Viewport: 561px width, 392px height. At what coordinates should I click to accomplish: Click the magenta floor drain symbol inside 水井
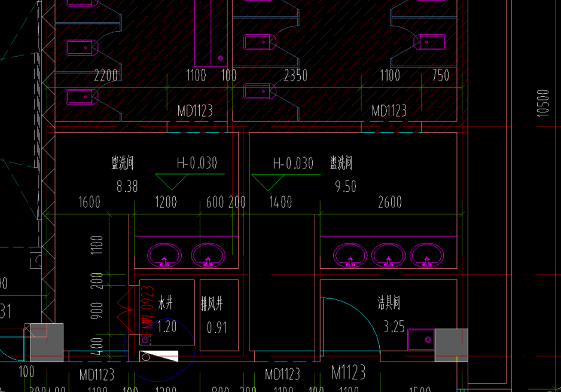pyautogui.click(x=145, y=340)
